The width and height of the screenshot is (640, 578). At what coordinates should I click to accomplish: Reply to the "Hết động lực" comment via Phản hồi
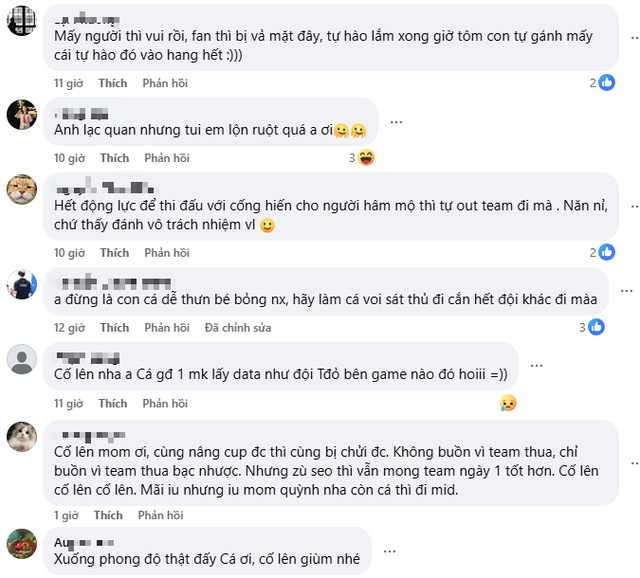click(166, 253)
